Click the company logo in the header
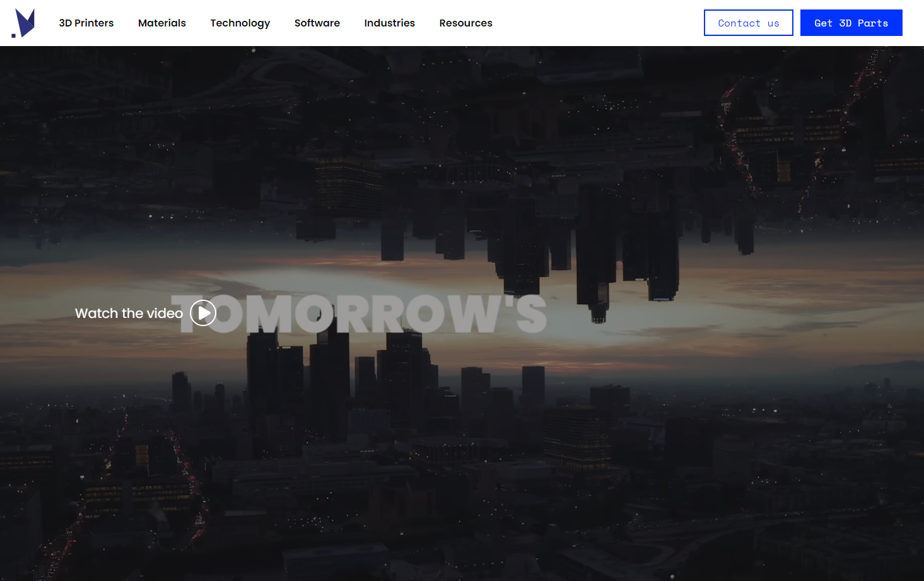This screenshot has height=581, width=924. pos(23,23)
